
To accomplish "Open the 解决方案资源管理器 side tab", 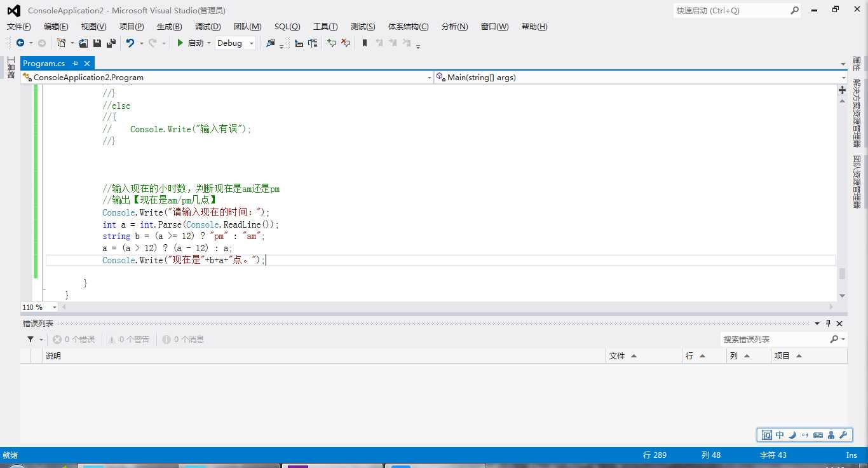I will coord(857,114).
